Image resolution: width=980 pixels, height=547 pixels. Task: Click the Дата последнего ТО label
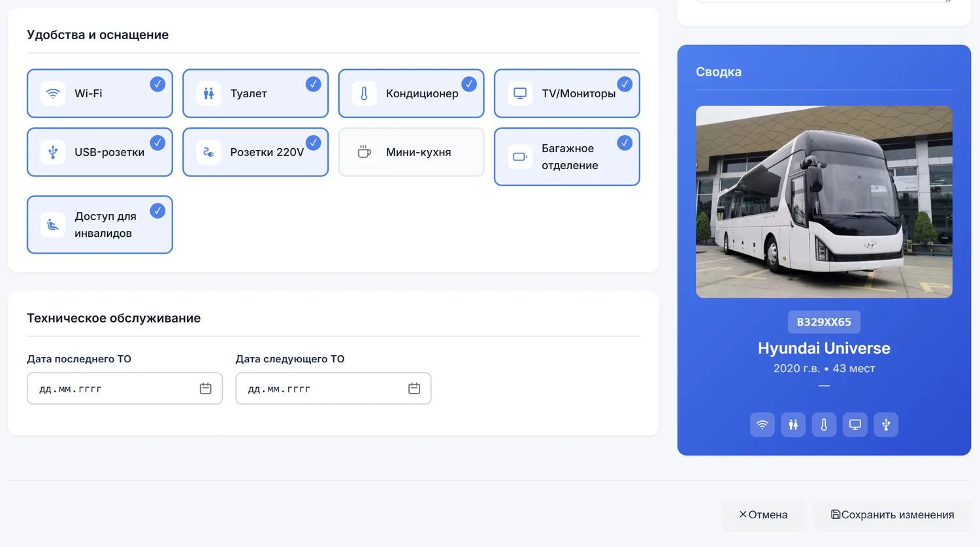point(79,359)
